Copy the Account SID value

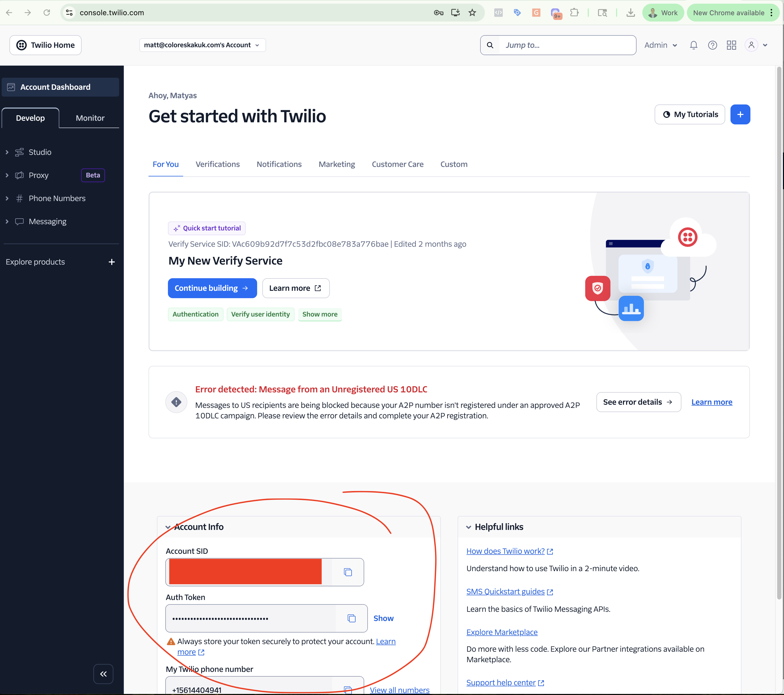pos(347,572)
